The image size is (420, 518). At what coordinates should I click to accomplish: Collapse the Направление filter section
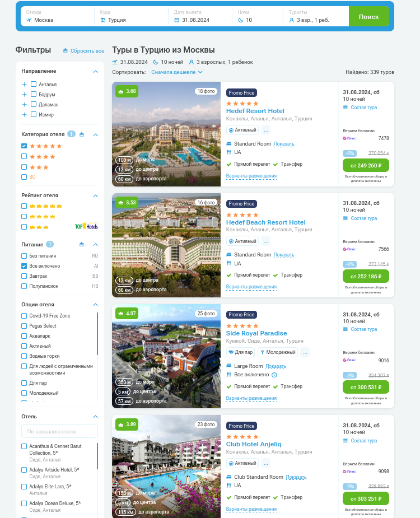coord(96,71)
